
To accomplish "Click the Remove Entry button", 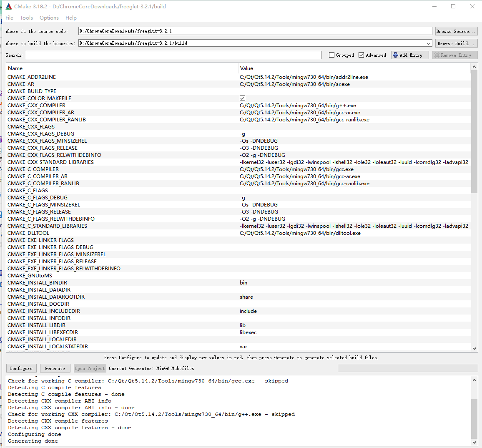I will (455, 55).
